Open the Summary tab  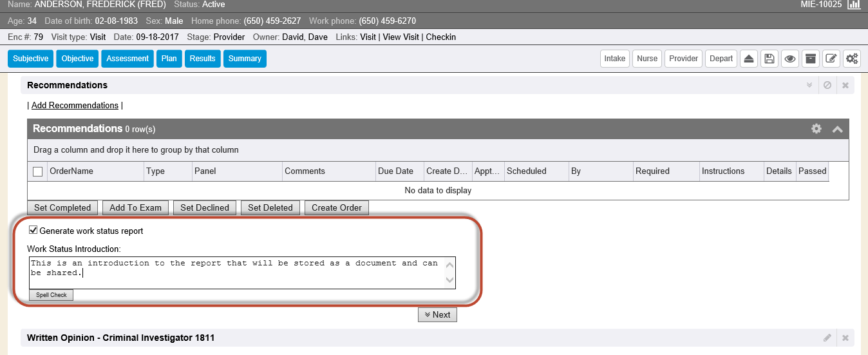(x=245, y=59)
